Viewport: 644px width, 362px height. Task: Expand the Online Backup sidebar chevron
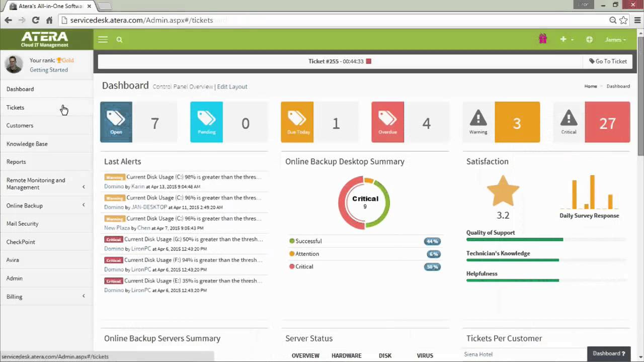coord(84,205)
